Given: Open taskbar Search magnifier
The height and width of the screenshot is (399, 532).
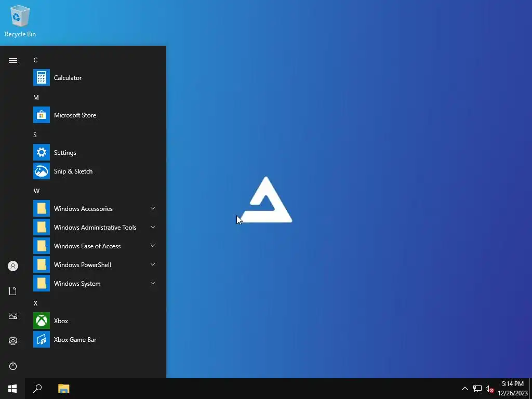Looking at the screenshot, I should tap(37, 389).
